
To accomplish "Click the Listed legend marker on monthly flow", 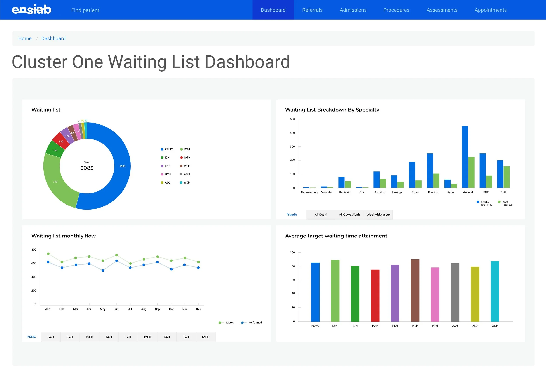I will pyautogui.click(x=220, y=322).
